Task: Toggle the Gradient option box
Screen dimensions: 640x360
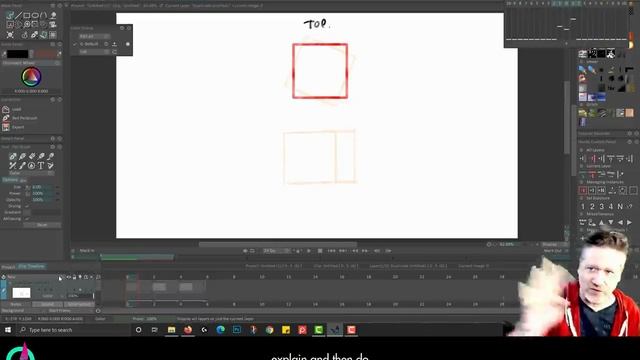Action: [27, 212]
